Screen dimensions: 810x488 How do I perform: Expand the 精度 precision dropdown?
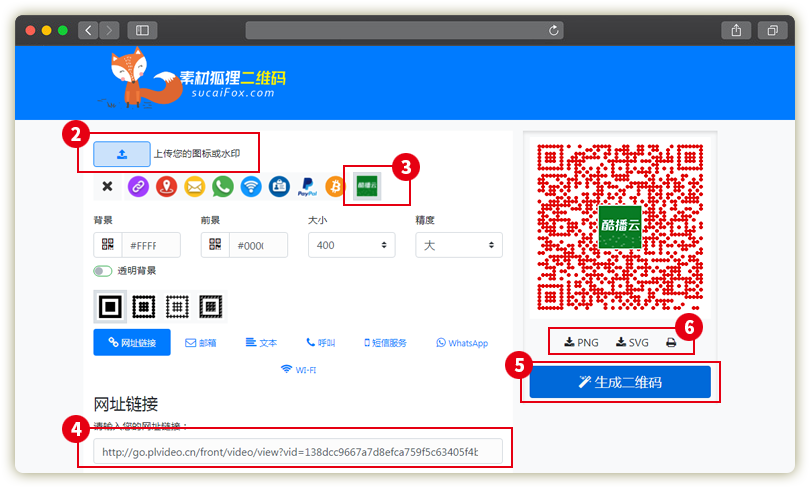click(x=458, y=245)
